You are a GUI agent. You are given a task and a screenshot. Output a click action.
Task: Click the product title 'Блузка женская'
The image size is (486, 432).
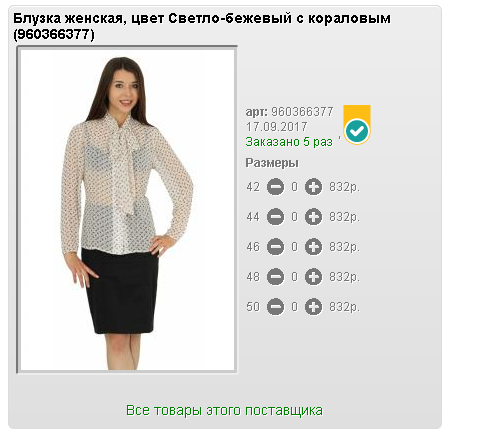68,18
